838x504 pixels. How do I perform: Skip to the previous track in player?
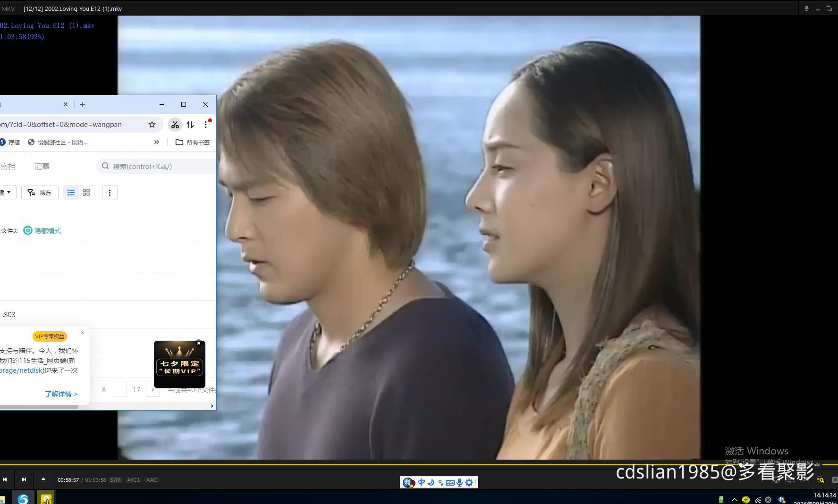tap(5, 479)
